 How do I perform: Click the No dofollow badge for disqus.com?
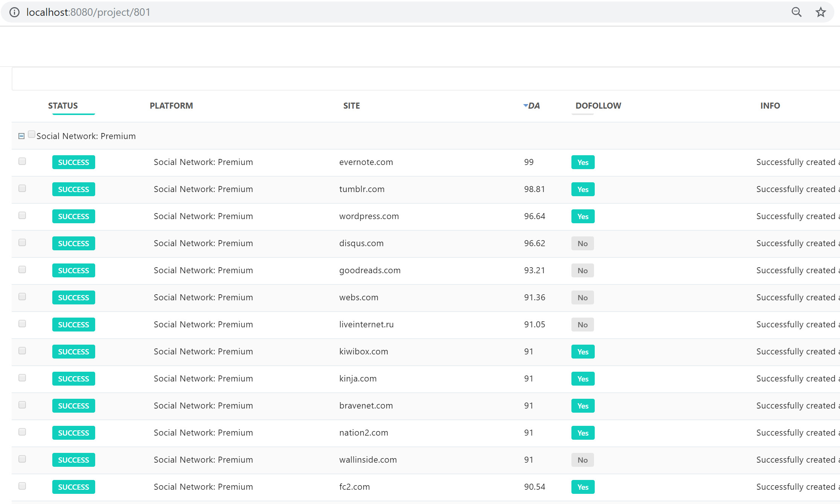[x=583, y=244]
